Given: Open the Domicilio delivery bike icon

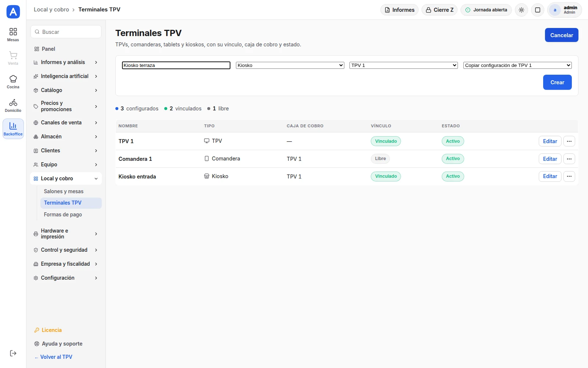Looking at the screenshot, I should (13, 105).
